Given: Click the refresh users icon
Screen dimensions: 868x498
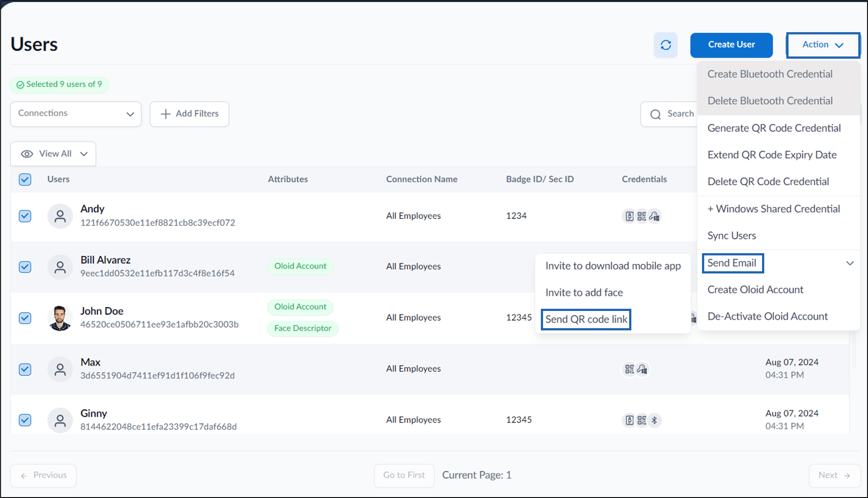Looking at the screenshot, I should (665, 45).
